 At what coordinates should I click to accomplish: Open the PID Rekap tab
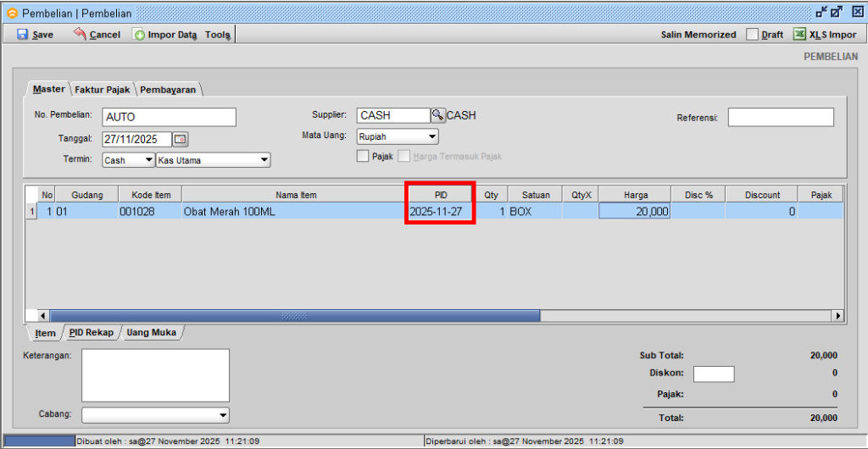[91, 333]
